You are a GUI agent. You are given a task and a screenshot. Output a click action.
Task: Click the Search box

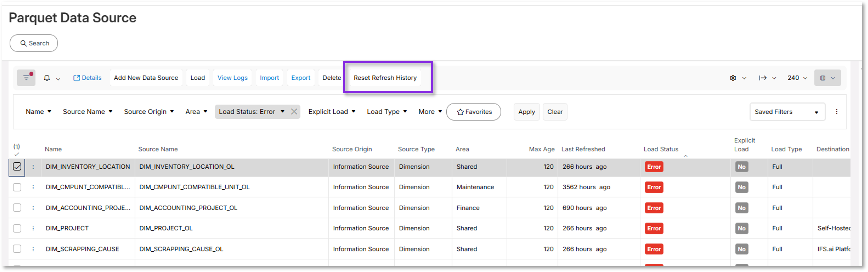(x=34, y=43)
